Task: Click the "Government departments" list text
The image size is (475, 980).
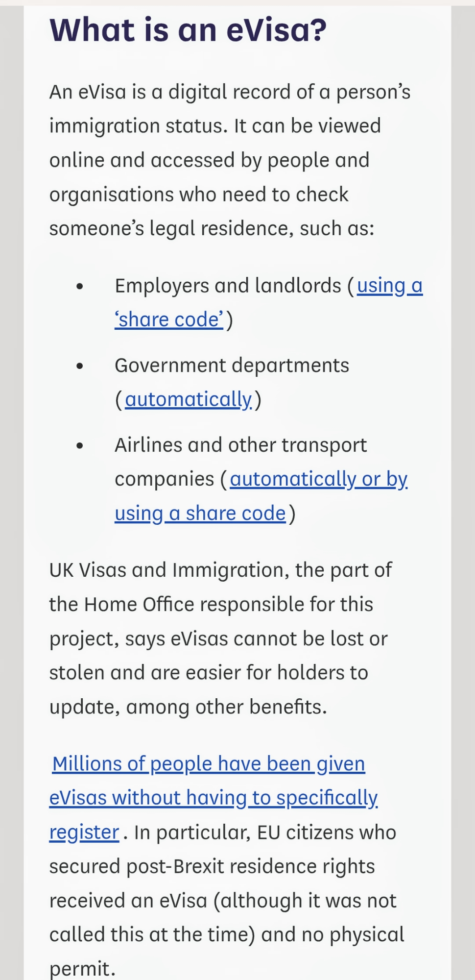Action: [232, 366]
